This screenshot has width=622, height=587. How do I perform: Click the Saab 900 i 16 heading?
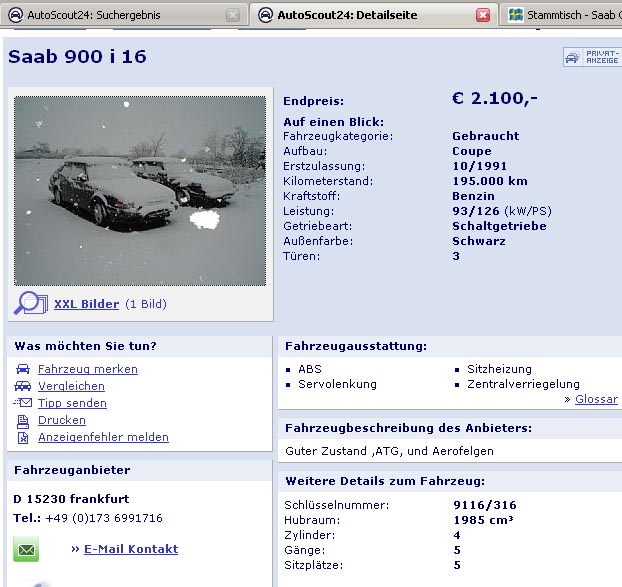(x=77, y=57)
